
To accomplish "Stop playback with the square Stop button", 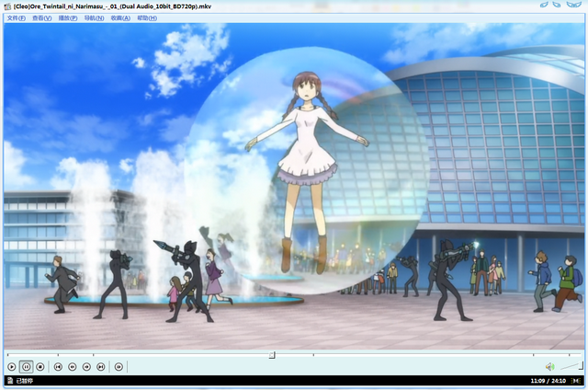I will pyautogui.click(x=40, y=367).
